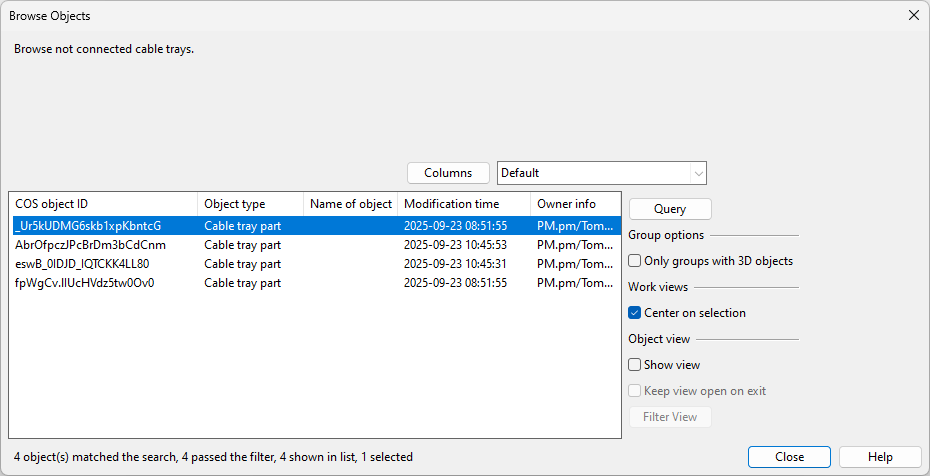
Task: Click the dropdown arrow next to Default
Action: point(698,173)
